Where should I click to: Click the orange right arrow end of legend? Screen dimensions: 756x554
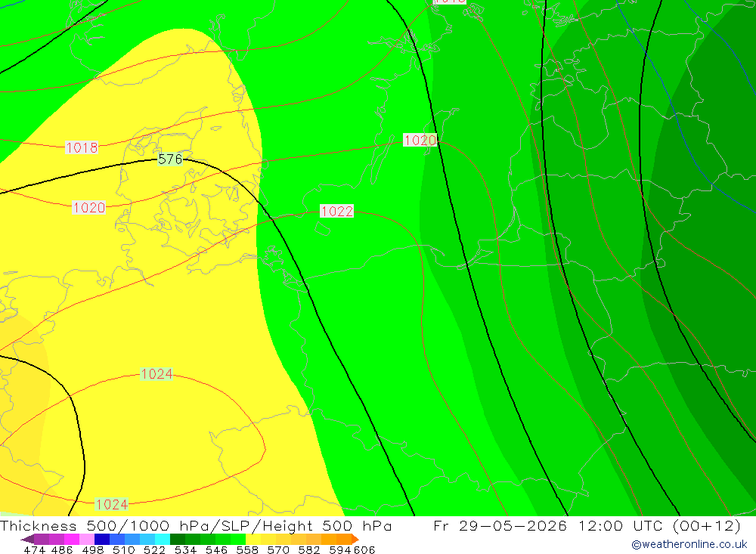[x=355, y=539]
